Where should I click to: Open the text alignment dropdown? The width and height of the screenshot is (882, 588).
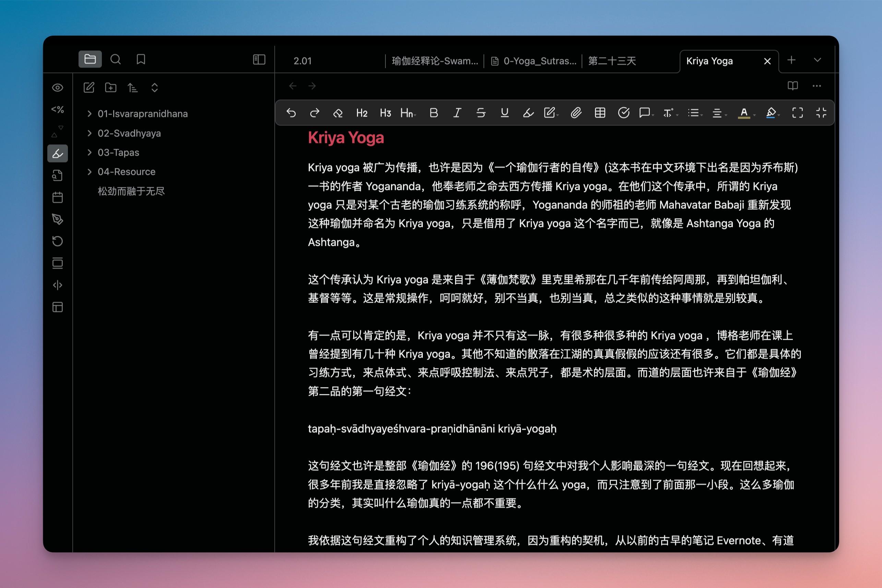[719, 112]
